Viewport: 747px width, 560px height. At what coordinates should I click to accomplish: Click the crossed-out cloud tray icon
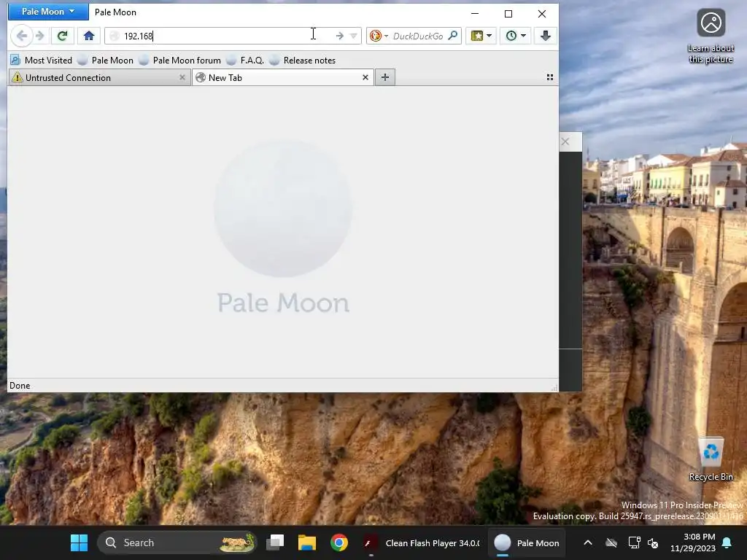612,542
